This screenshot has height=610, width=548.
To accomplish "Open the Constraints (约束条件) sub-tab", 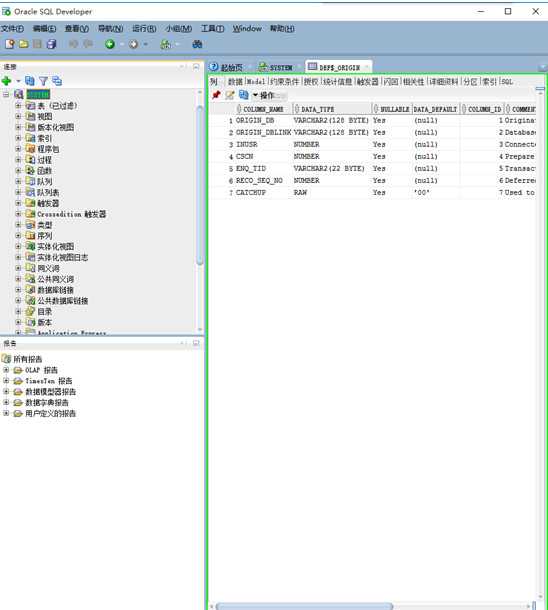I will click(285, 82).
